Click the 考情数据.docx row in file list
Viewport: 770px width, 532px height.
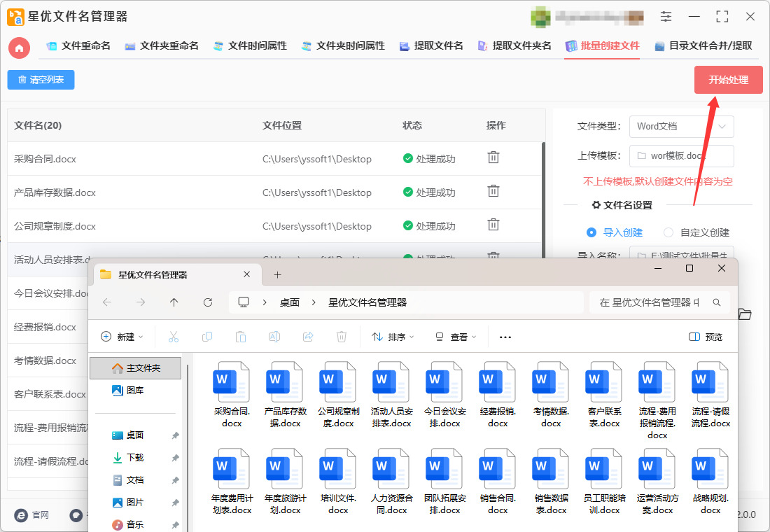click(x=48, y=360)
